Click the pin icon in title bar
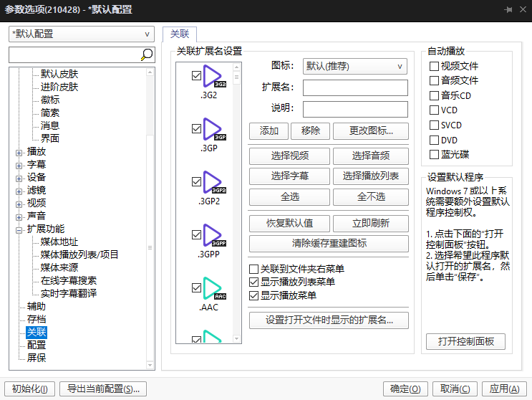The image size is (532, 400). tap(508, 9)
